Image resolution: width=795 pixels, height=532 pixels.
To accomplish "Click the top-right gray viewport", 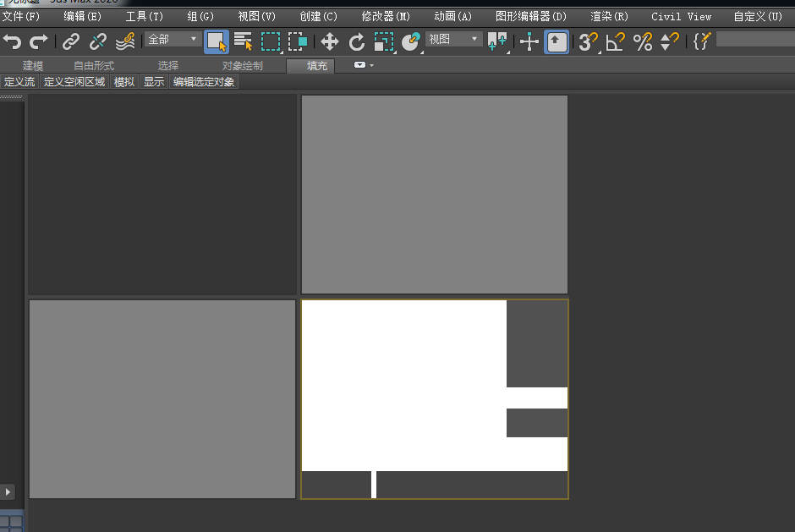I will tap(435, 195).
